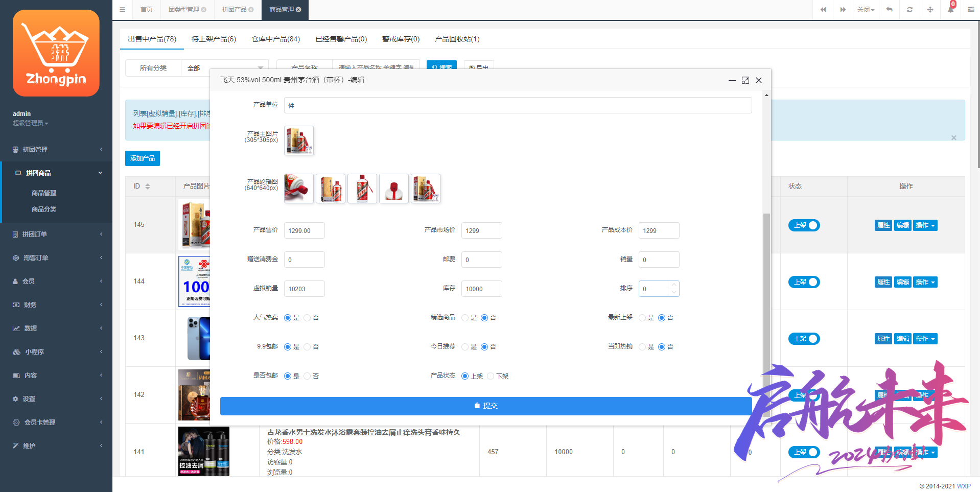This screenshot has height=492, width=980.
Task: Click the first carousel image thumbnail
Action: coord(299,189)
